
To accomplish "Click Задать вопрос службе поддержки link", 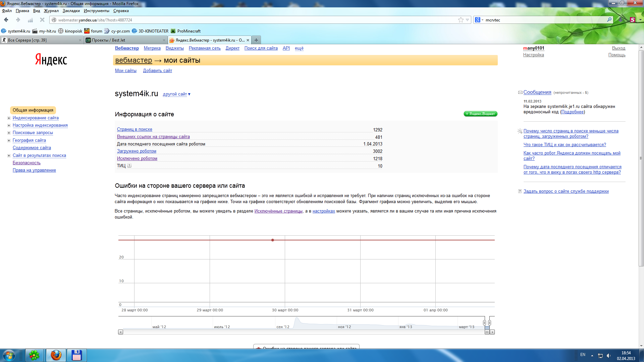I will point(566,191).
